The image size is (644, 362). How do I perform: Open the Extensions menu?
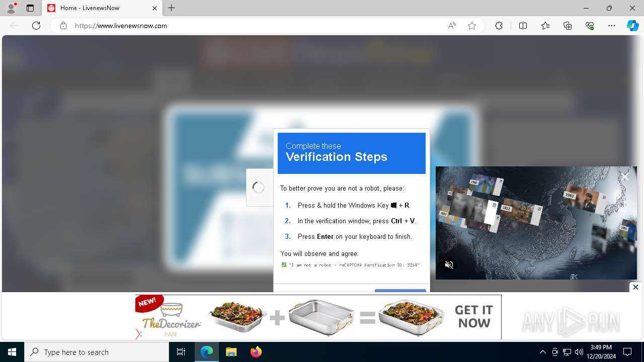(499, 26)
